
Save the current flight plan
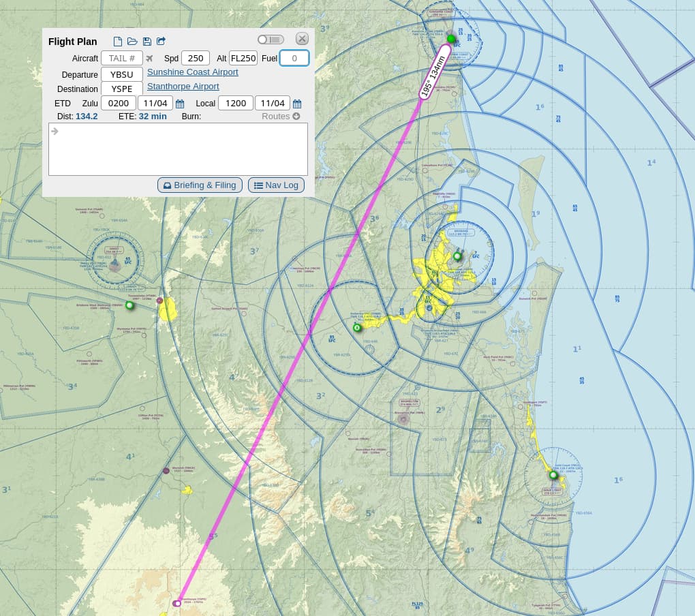147,42
